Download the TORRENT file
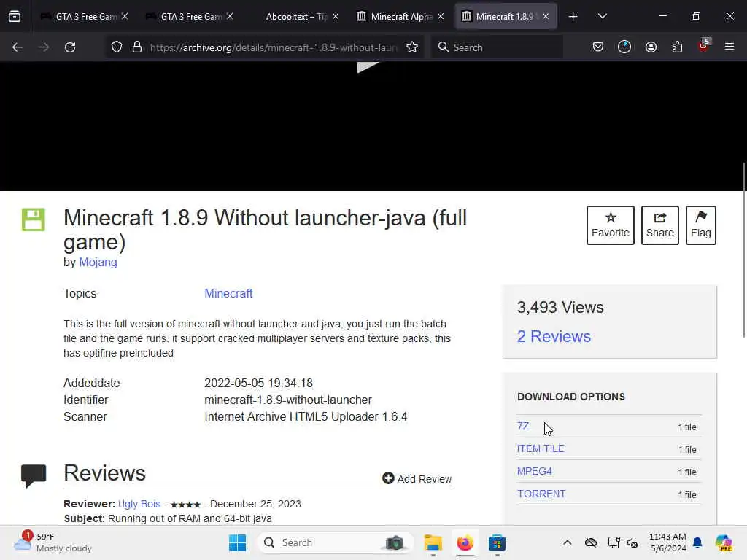The height and width of the screenshot is (560, 747). coord(541,494)
